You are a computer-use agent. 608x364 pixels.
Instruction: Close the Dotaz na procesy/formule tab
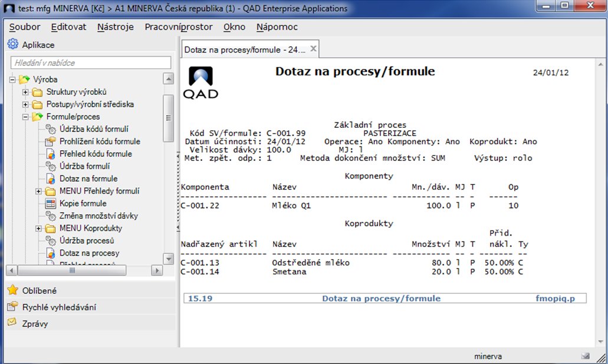pos(313,49)
